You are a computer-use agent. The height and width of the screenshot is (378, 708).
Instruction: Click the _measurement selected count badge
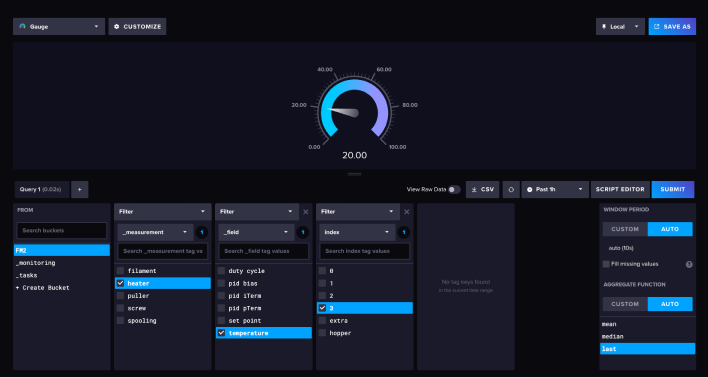(202, 232)
